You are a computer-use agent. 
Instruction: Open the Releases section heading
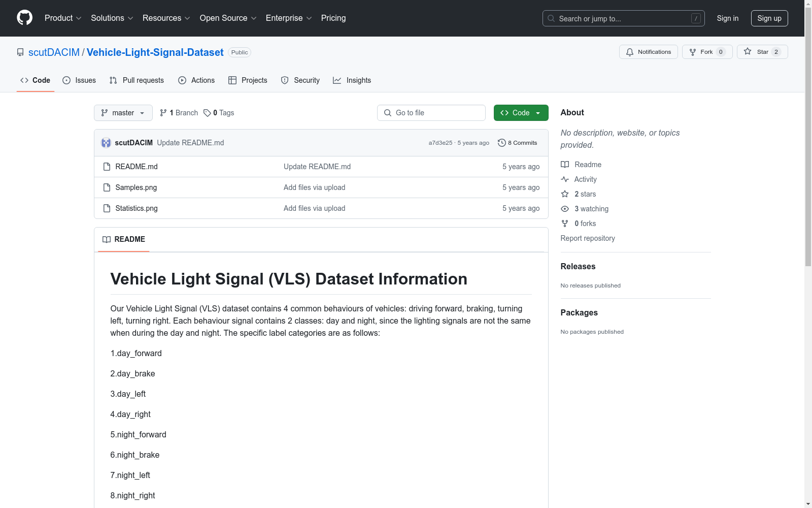click(578, 266)
